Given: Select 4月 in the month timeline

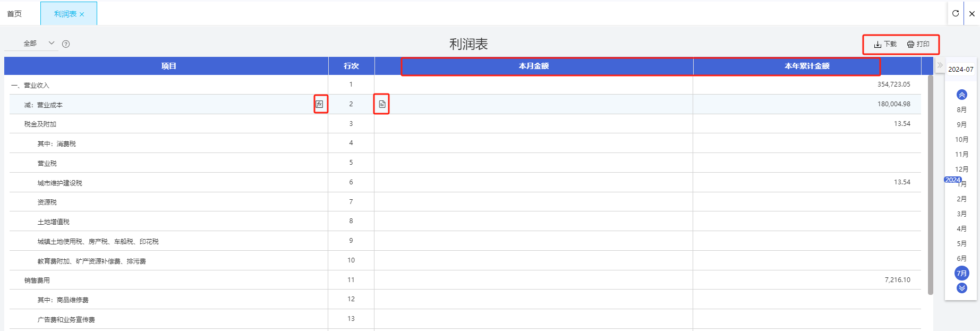Looking at the screenshot, I should click(962, 228).
